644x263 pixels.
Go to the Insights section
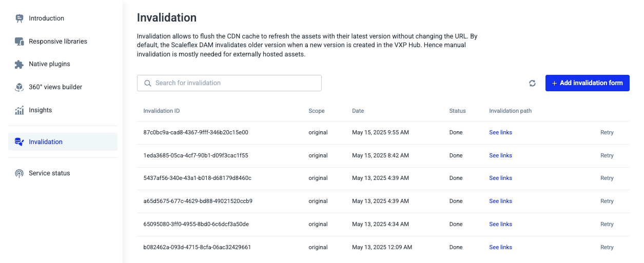(x=40, y=110)
